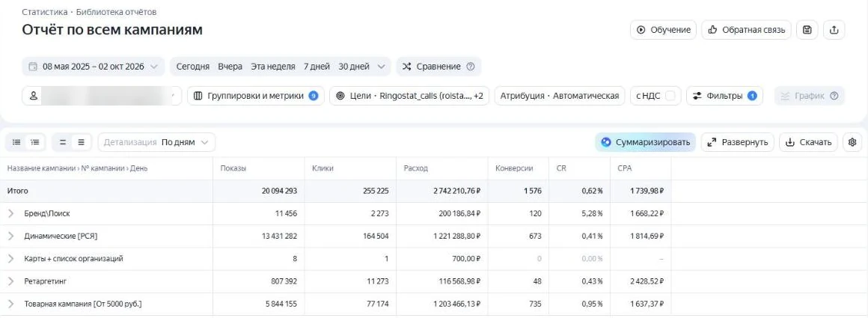Image resolution: width=868 pixels, height=318 pixels.
Task: Expand the Динамические [РСЯ] campaign row
Action: 11,236
